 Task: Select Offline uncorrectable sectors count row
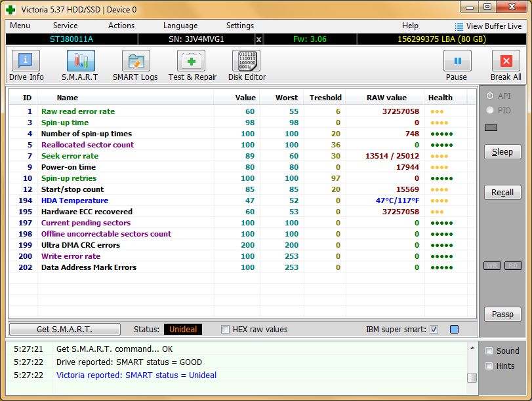tap(242, 234)
